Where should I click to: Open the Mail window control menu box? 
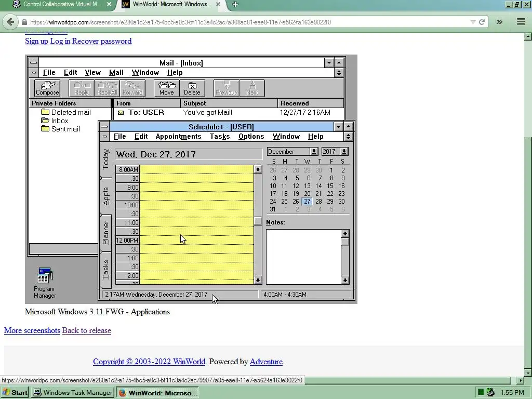(34, 63)
